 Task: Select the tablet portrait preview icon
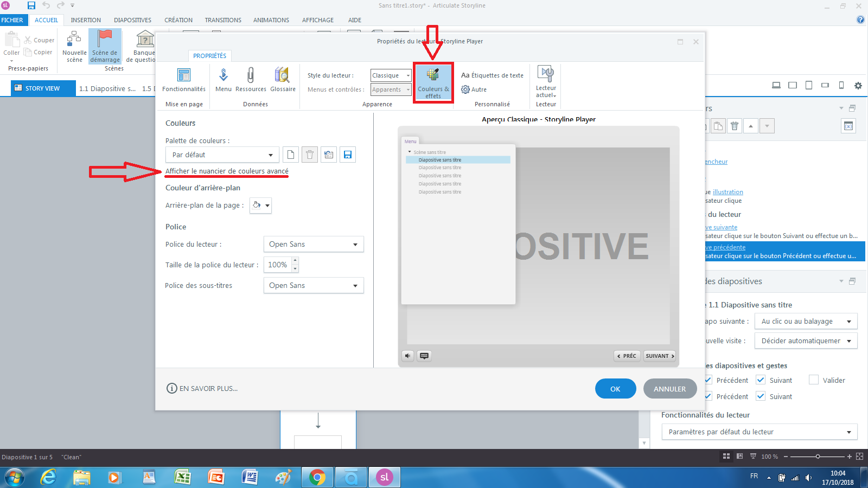click(809, 85)
